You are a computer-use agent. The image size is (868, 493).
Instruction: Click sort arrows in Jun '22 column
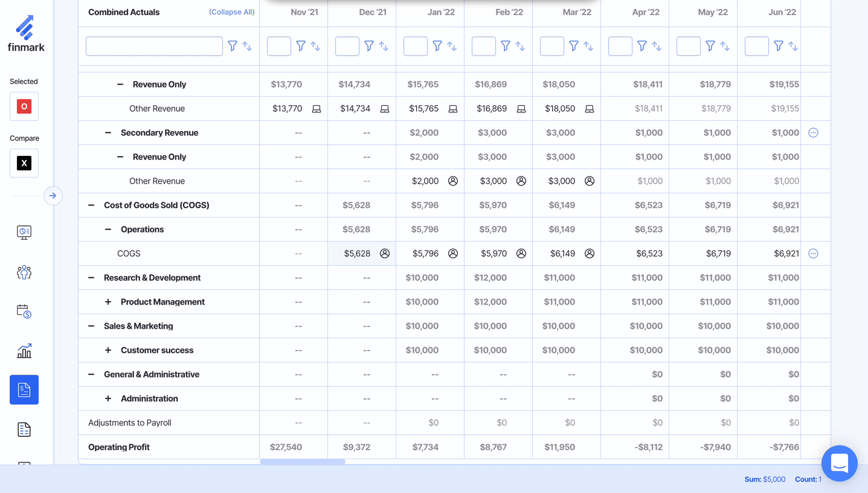pos(793,46)
